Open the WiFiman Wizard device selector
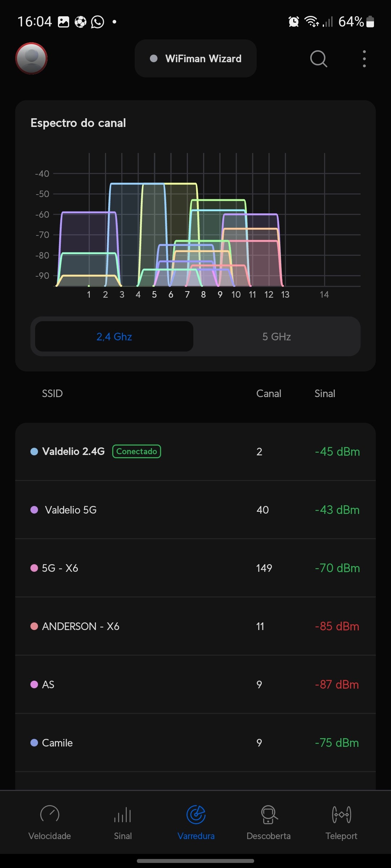This screenshot has height=868, width=391. pyautogui.click(x=195, y=59)
